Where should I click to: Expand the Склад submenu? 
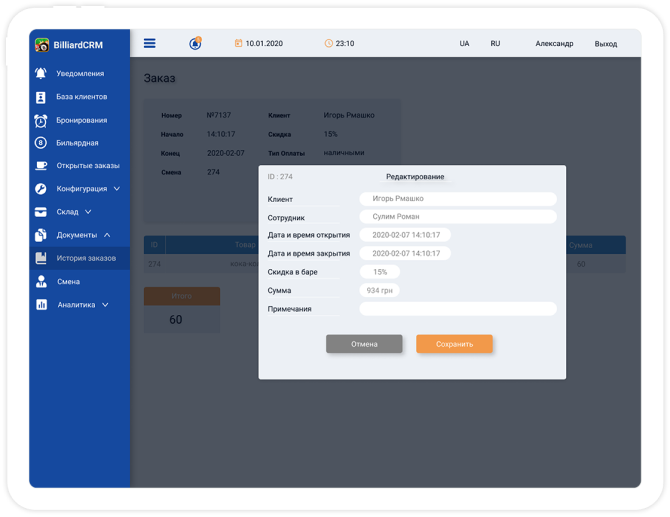(x=74, y=212)
